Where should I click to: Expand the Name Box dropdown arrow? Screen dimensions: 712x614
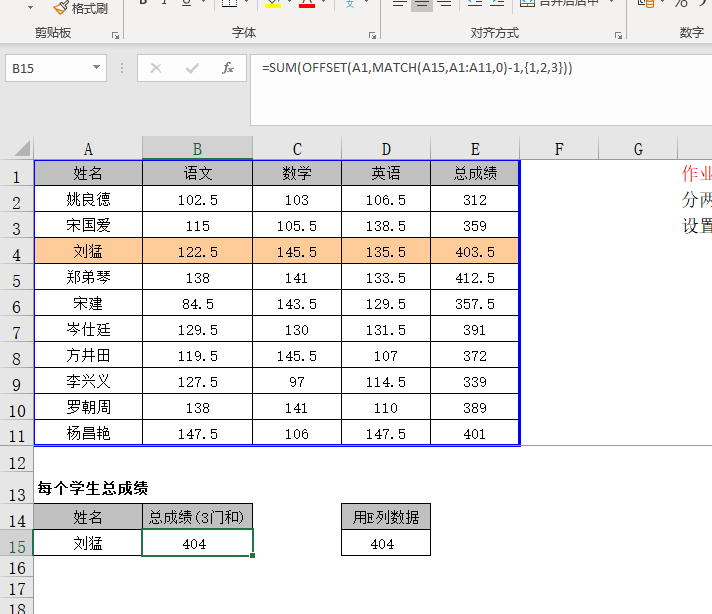click(96, 68)
